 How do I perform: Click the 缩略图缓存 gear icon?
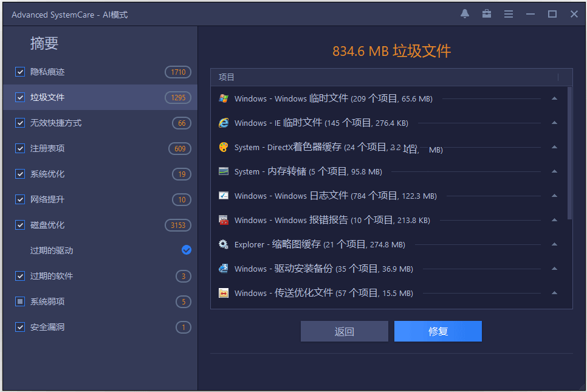(x=224, y=244)
